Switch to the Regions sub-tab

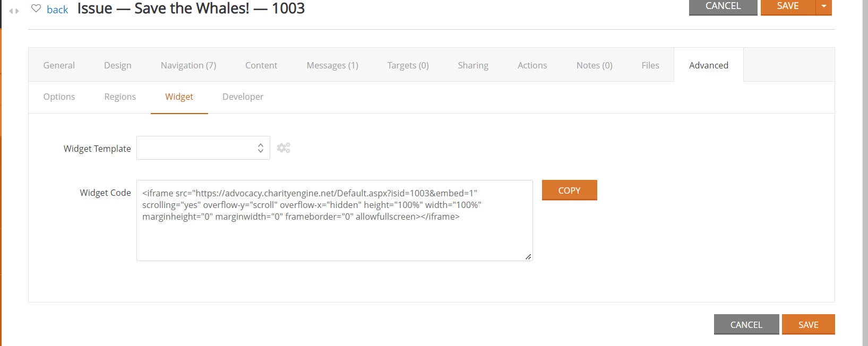[x=120, y=97]
